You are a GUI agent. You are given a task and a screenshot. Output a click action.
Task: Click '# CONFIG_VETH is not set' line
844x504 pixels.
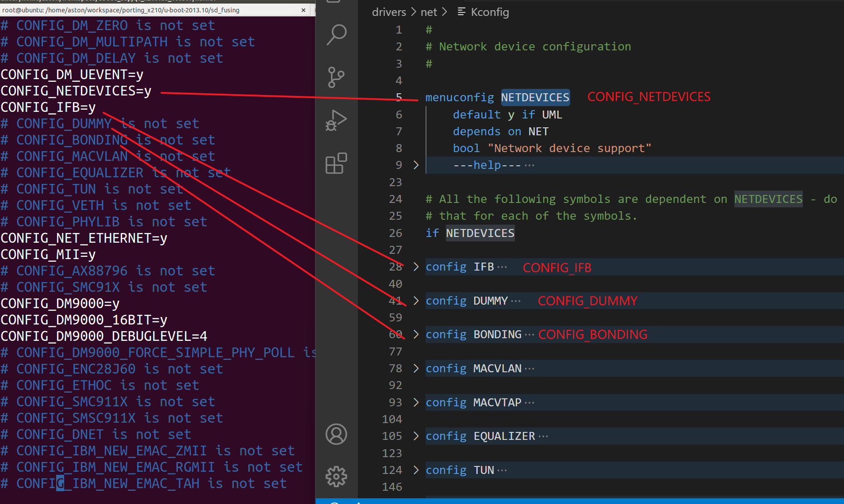(96, 205)
